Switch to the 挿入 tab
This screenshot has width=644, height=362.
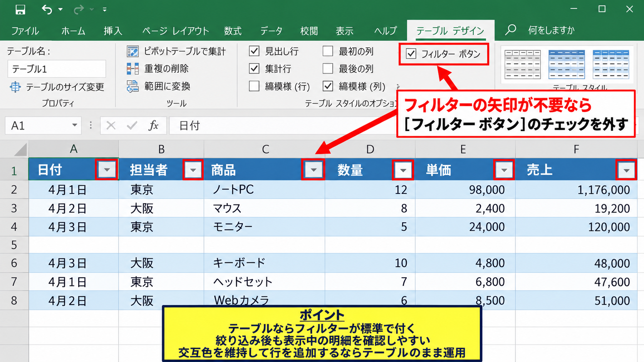113,31
